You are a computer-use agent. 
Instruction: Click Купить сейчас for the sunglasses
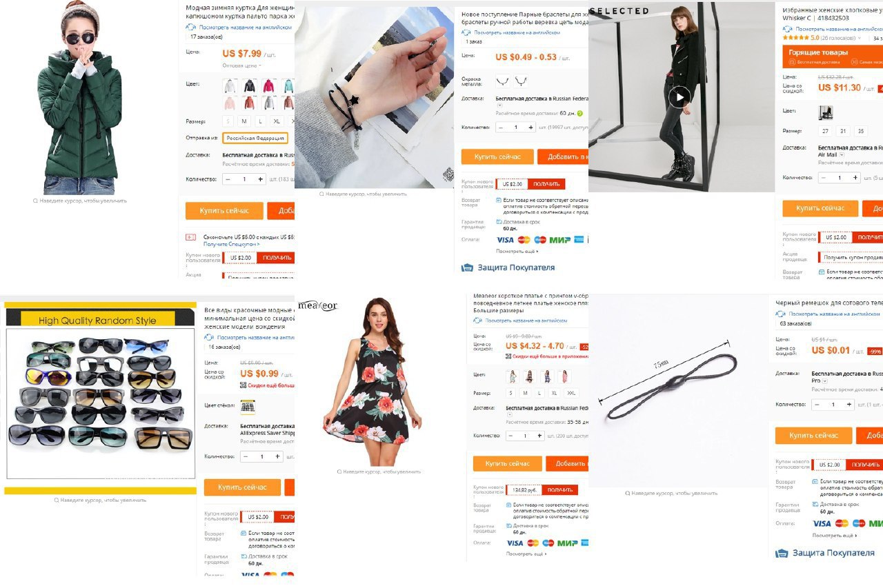point(242,487)
